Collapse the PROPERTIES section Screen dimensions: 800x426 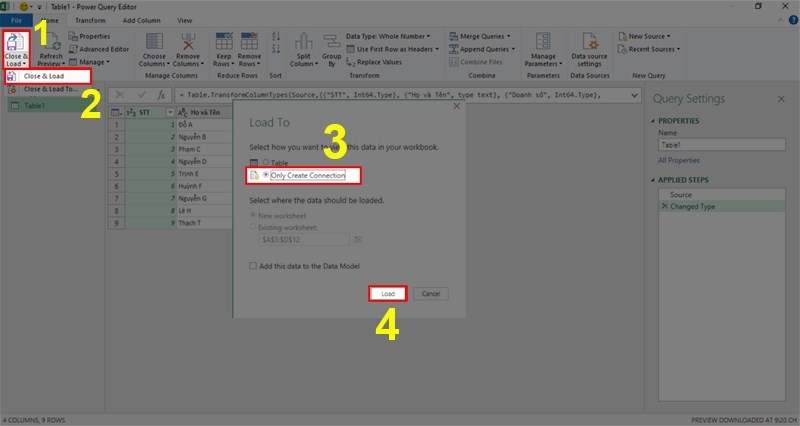[653, 121]
